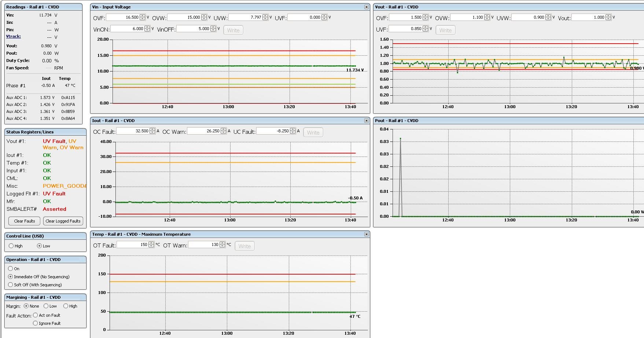Choose Soft Off (With Sequencing)
The width and height of the screenshot is (644, 338).
pyautogui.click(x=10, y=285)
